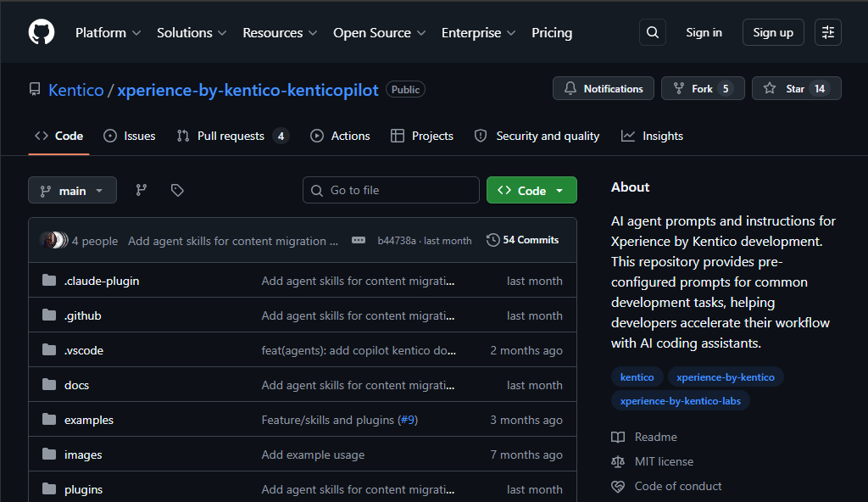
Task: Open the examples folder name
Action: (x=88, y=420)
